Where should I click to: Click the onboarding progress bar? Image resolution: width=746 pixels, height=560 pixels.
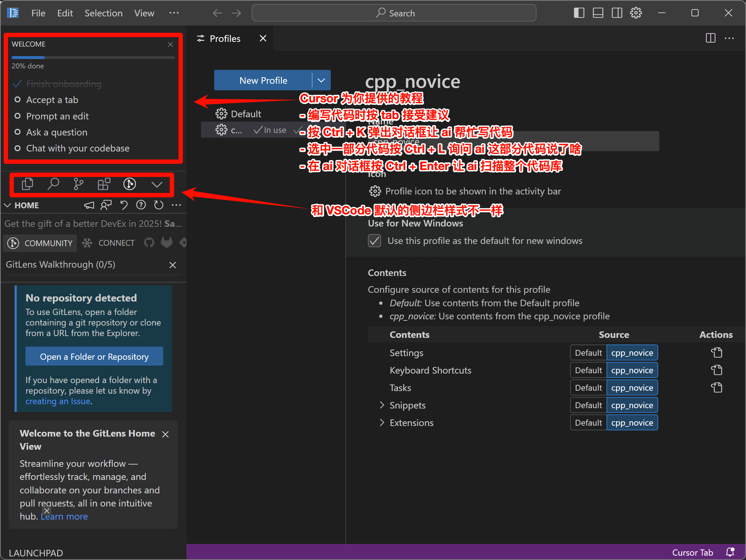click(93, 58)
